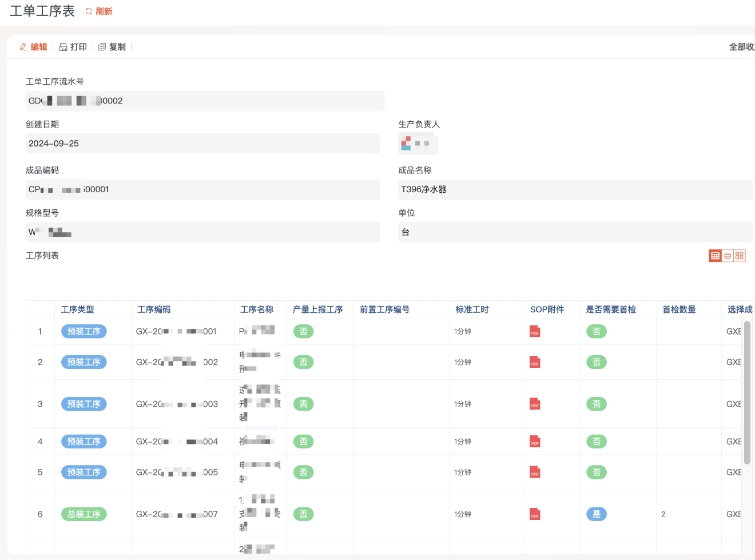The image size is (755, 560).
Task: Click the 标准工时 column header
Action: (472, 309)
